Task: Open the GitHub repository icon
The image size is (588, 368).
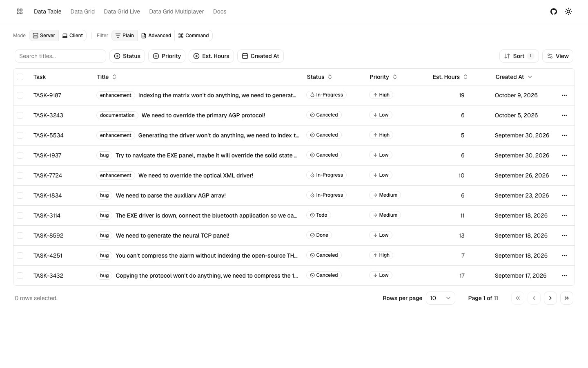Action: tap(554, 11)
